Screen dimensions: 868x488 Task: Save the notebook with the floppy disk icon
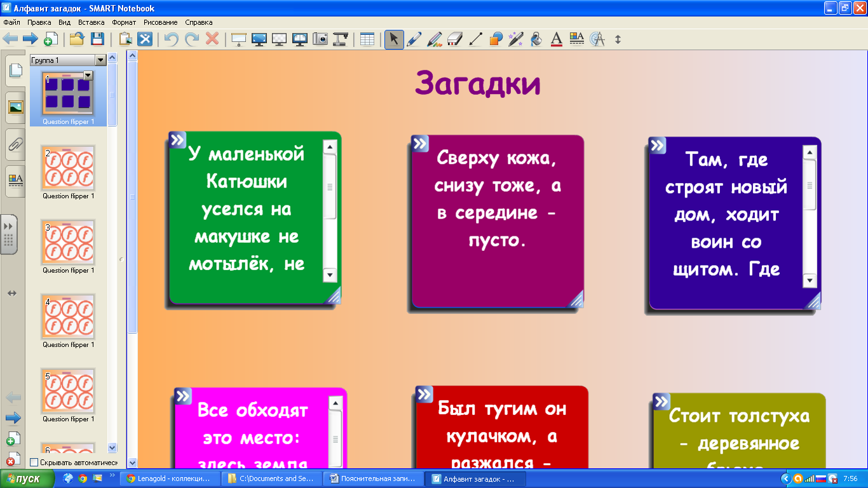(x=97, y=39)
